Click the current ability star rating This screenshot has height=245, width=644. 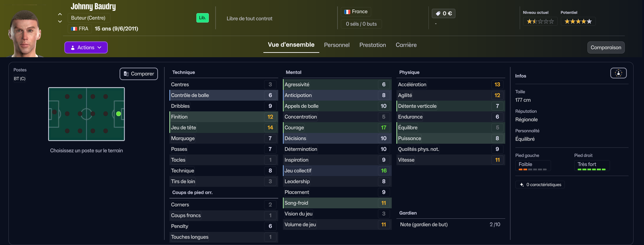coord(540,22)
